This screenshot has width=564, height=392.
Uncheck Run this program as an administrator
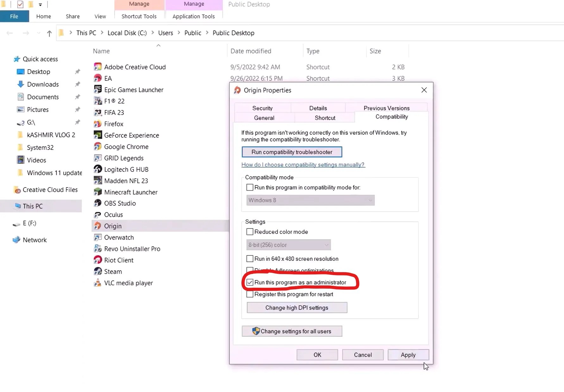(250, 282)
